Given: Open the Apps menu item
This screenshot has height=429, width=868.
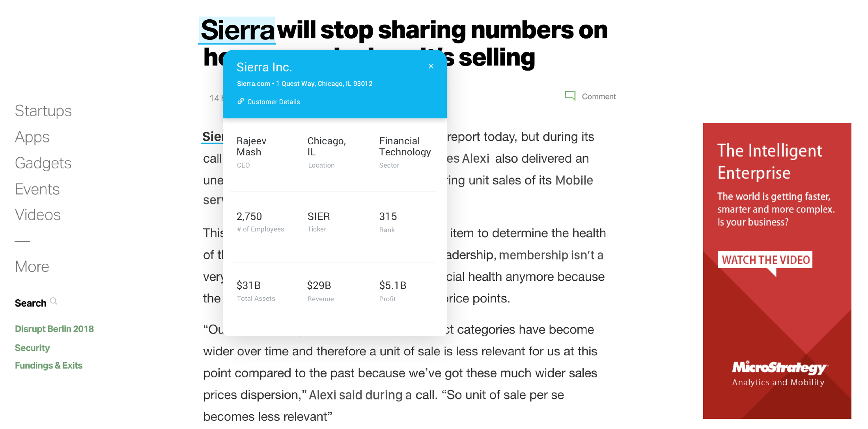Looking at the screenshot, I should pos(32,137).
